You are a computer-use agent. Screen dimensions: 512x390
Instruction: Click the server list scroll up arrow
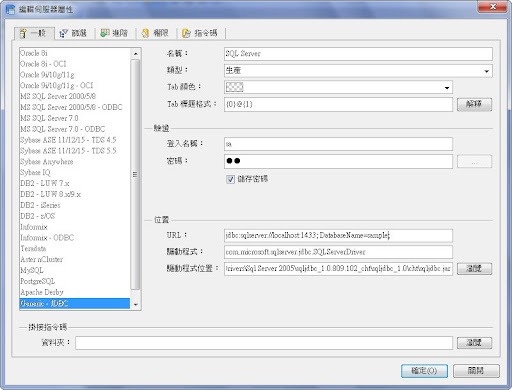[135, 54]
